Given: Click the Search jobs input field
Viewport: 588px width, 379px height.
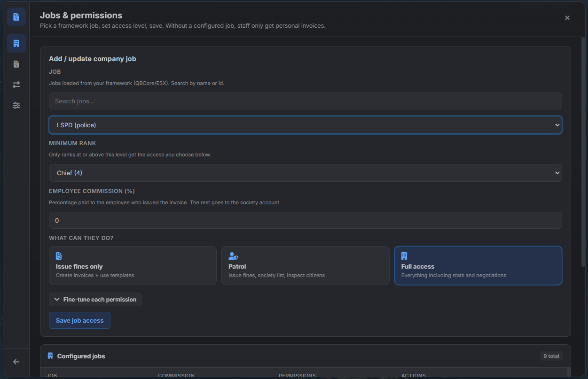Looking at the screenshot, I should [306, 101].
